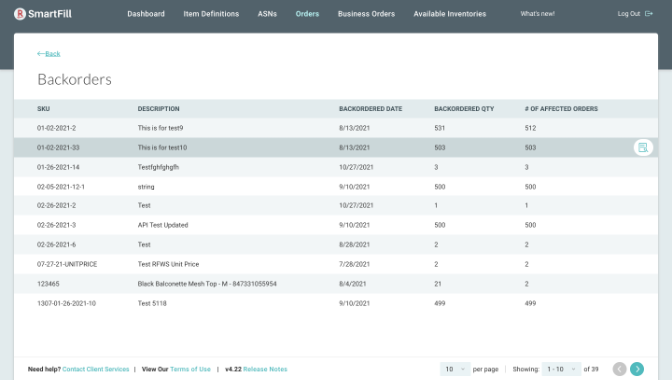Open the Release Notes link
This screenshot has width=672, height=380.
[265, 369]
